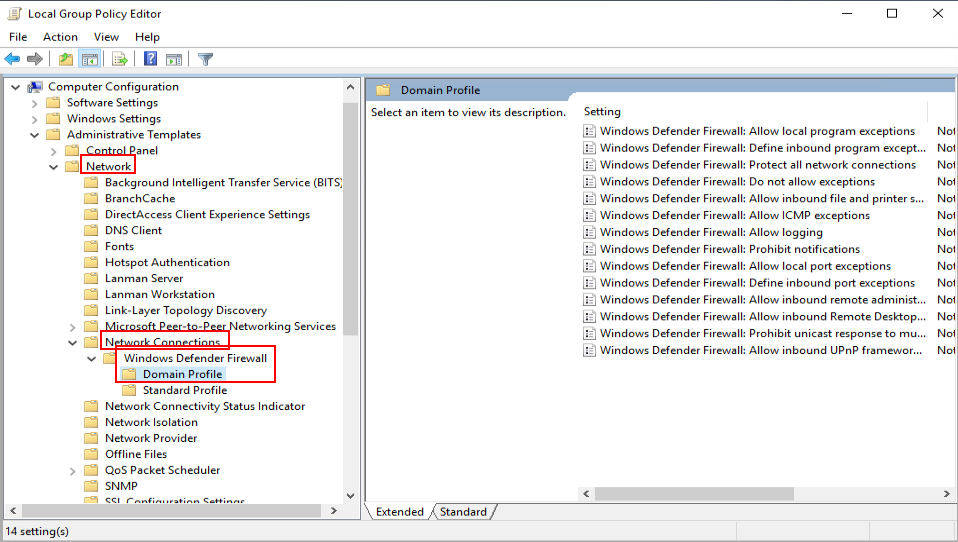Screen dimensions: 958x542
Task: Click the SNMP folder icon
Action: [91, 486]
